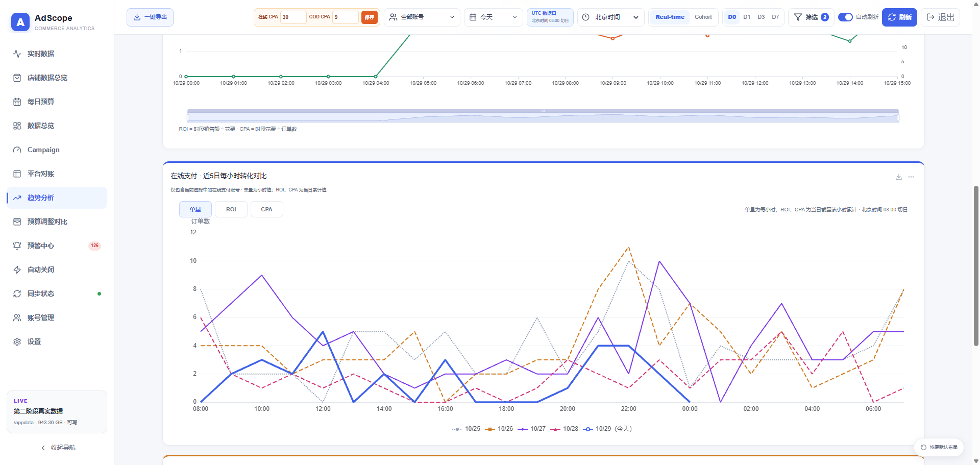Open the 筛选 filter panel
Screen dimensions: 980x465
click(x=811, y=17)
